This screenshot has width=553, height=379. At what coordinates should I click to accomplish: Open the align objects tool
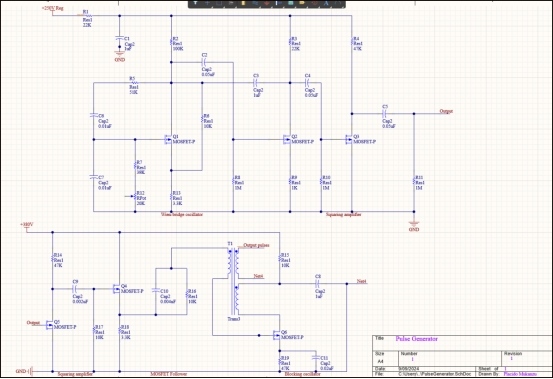[x=231, y=3]
